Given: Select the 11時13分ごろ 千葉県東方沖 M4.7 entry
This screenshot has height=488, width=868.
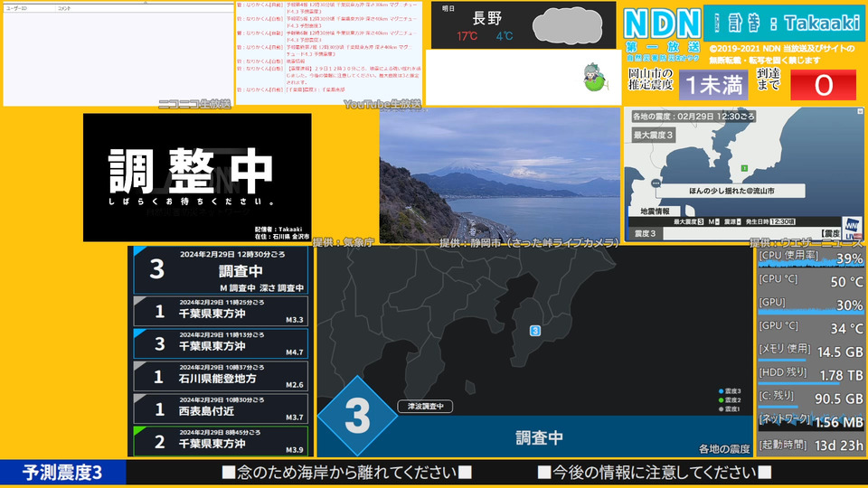Looking at the screenshot, I should click(221, 343).
